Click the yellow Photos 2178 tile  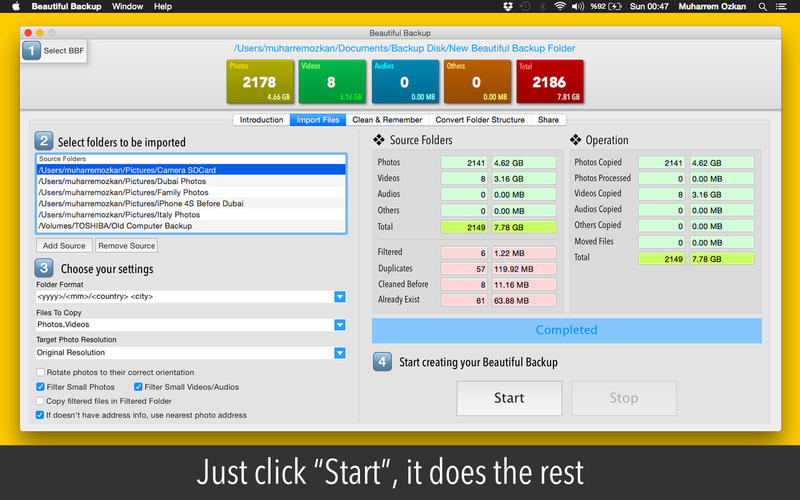pyautogui.click(x=260, y=82)
